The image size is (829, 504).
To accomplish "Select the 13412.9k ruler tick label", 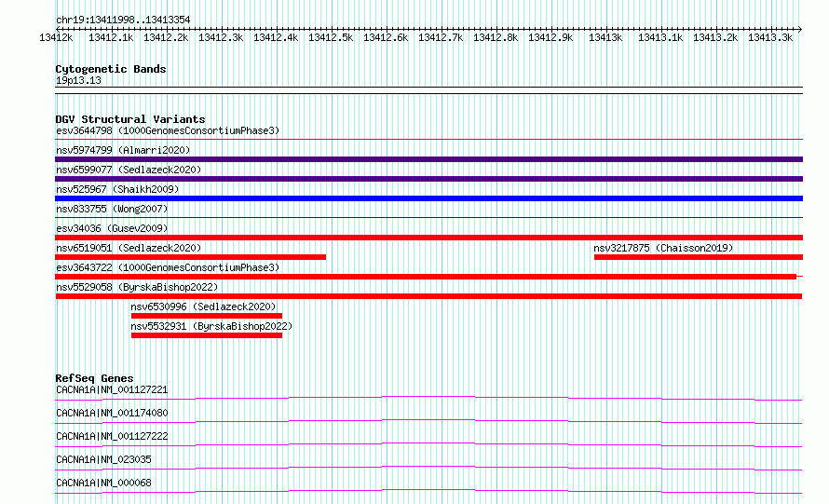I will (550, 37).
